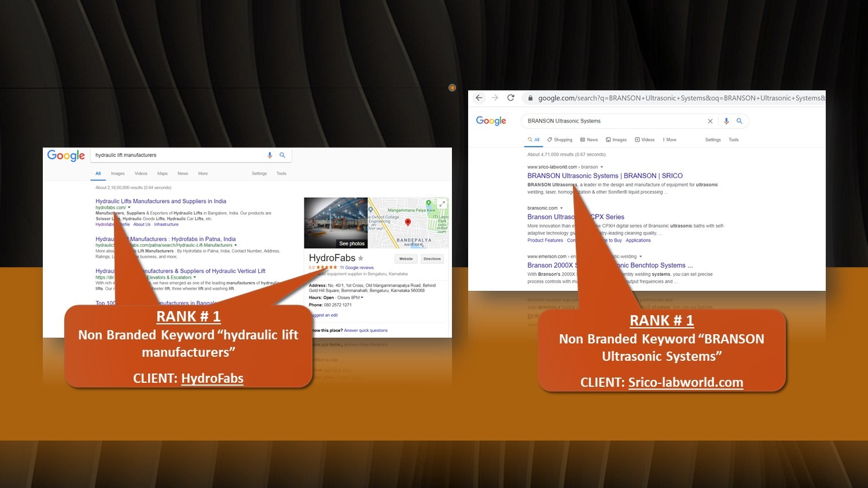Open the Videos tab in the hydraulic lift search
The image size is (868, 488).
(141, 173)
